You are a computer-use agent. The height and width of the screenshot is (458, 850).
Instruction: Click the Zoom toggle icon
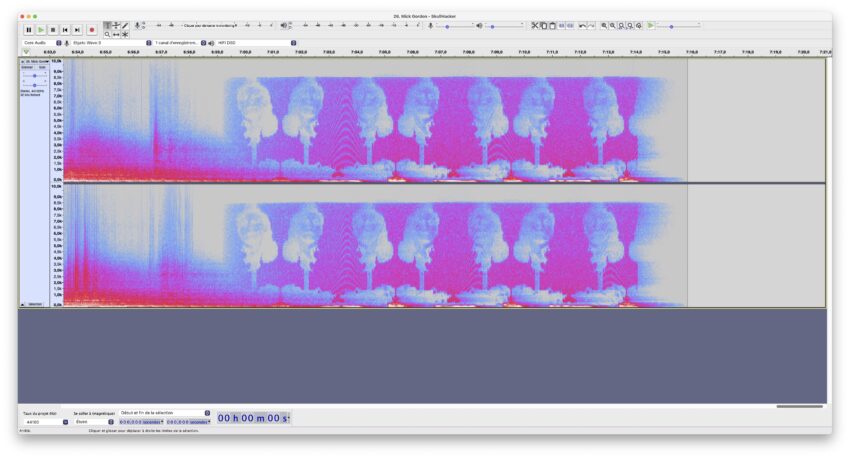point(639,25)
